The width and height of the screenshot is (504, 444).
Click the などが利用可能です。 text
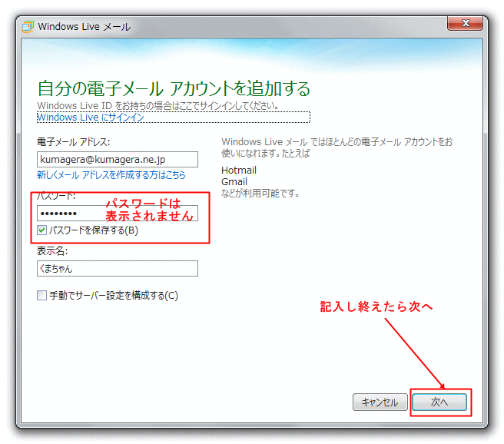coord(260,194)
